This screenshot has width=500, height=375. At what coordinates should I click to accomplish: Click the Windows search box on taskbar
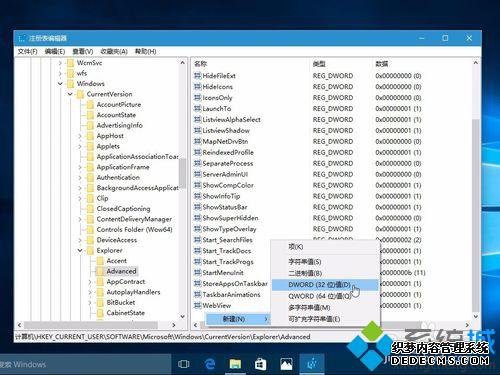coord(85,364)
